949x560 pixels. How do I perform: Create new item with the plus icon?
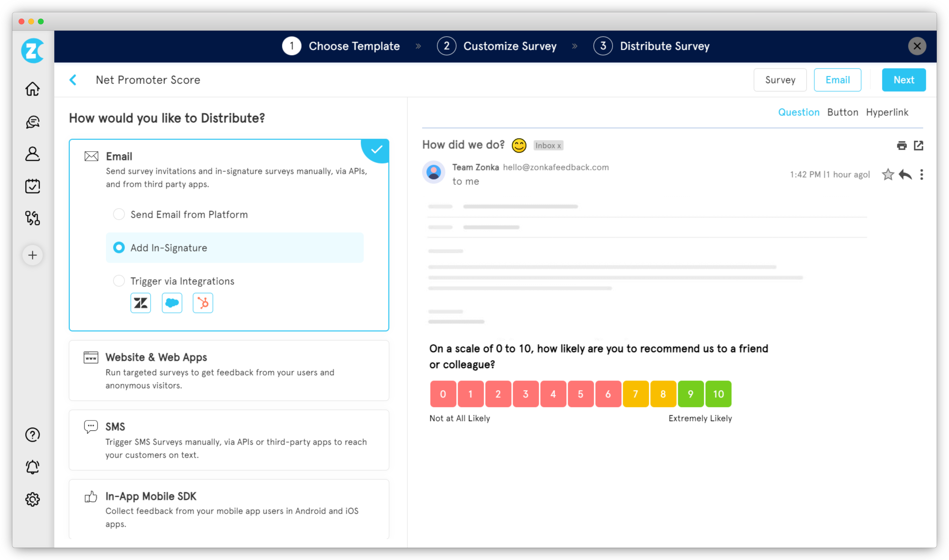click(32, 255)
